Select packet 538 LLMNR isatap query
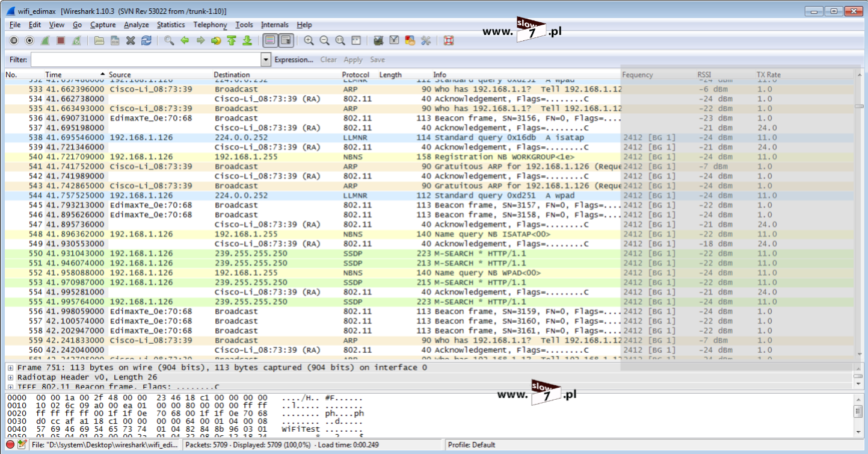 [429, 137]
